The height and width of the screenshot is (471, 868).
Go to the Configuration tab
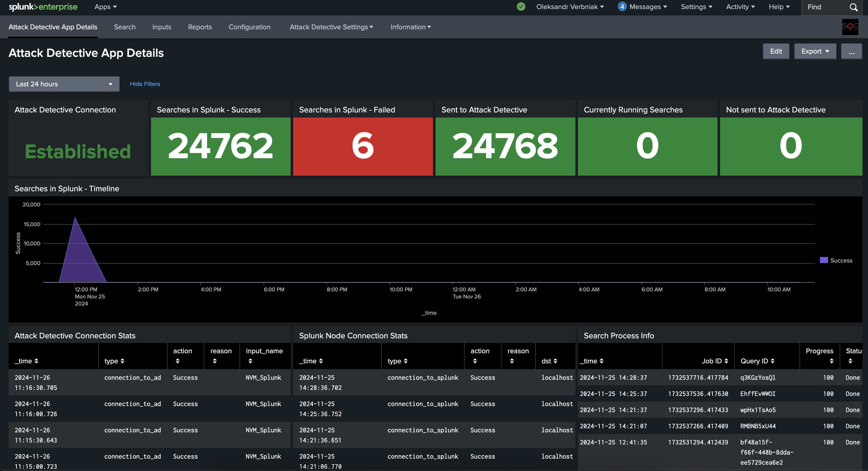(249, 27)
